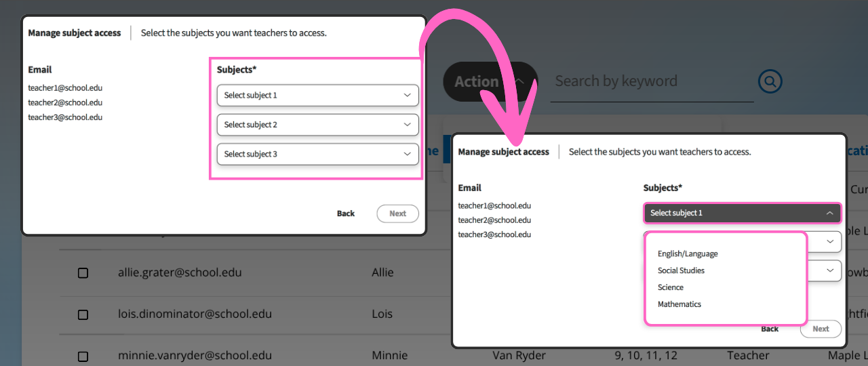Click teacher1@school.edu in the dialog showing subject options
Screen dimensions: 868x366
pos(494,205)
